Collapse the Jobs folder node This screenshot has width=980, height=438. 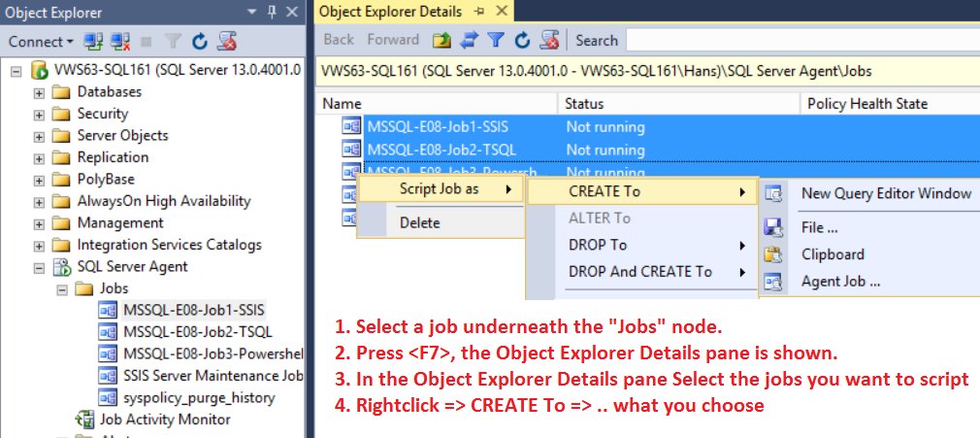click(x=62, y=289)
